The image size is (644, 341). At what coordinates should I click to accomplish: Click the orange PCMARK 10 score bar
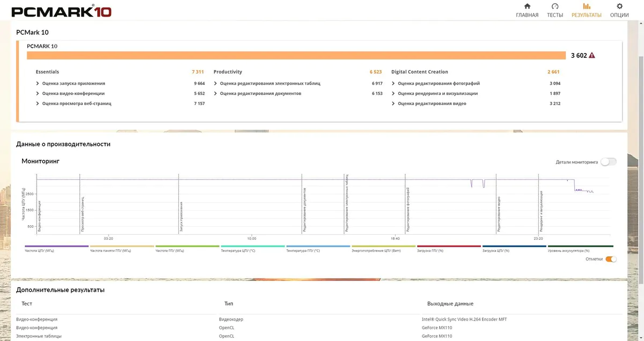tap(296, 55)
